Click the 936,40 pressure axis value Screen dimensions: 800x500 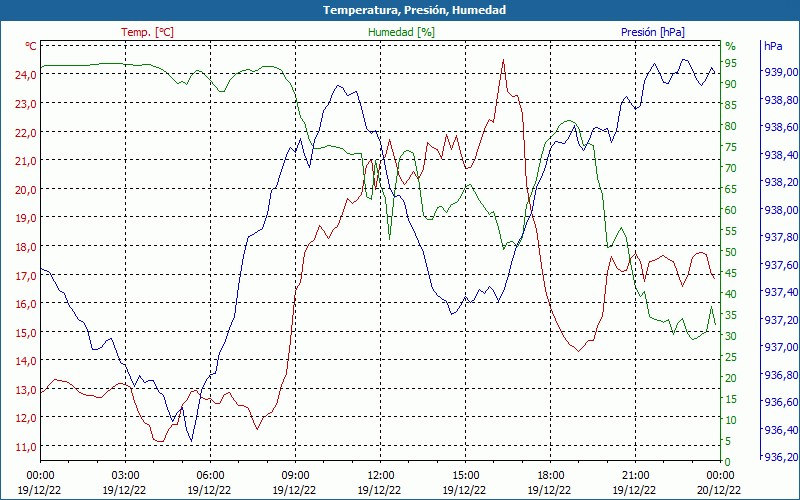tap(781, 430)
